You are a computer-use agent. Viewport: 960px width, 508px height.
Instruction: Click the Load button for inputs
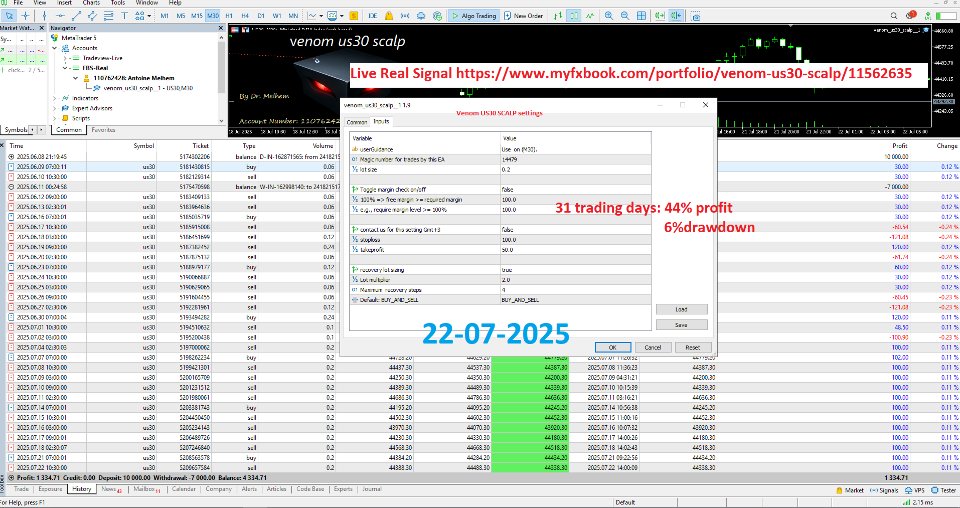point(681,309)
